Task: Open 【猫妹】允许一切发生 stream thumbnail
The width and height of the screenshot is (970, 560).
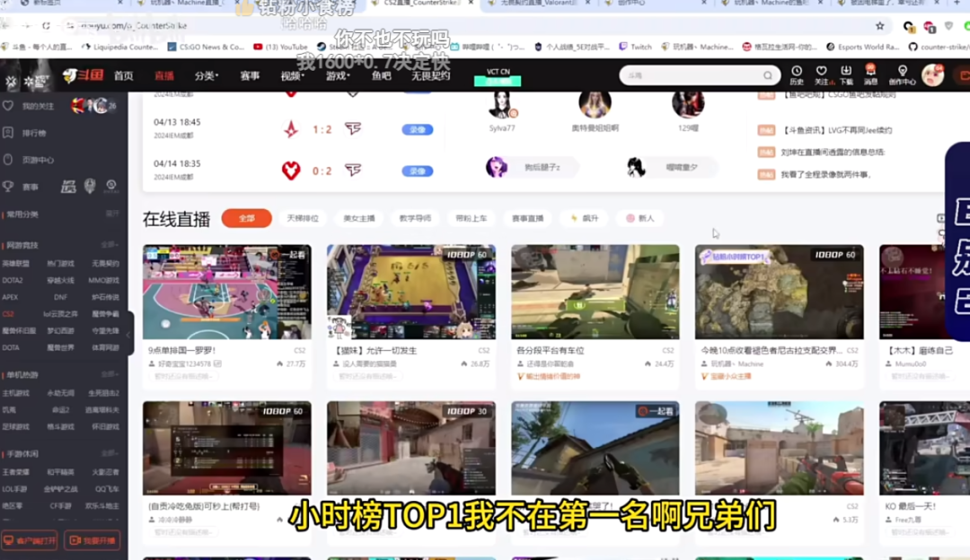Action: (x=411, y=292)
